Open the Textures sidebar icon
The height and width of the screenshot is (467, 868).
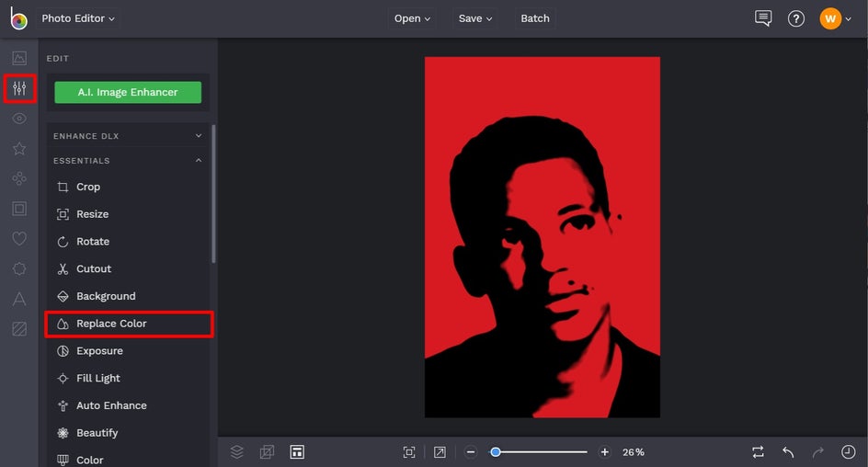[19, 329]
